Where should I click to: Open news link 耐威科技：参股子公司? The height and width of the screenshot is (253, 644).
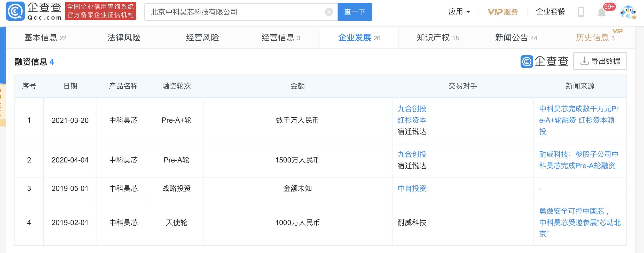[x=579, y=160]
